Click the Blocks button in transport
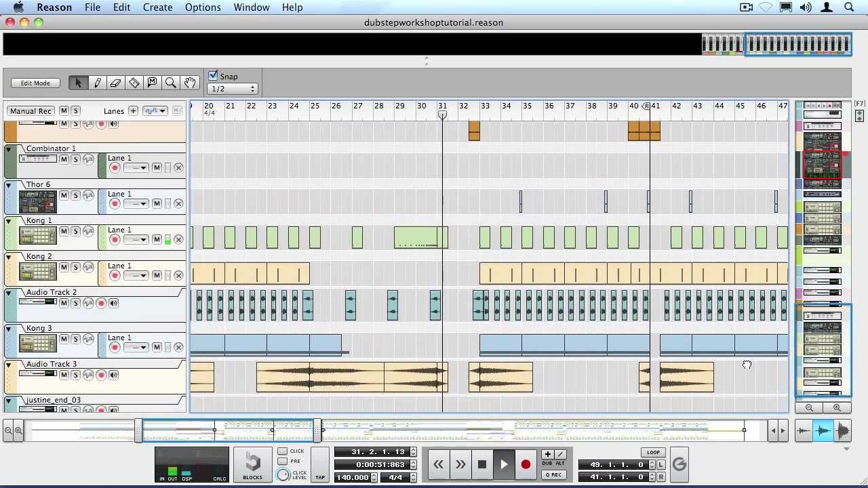The width and height of the screenshot is (868, 488). pyautogui.click(x=252, y=465)
